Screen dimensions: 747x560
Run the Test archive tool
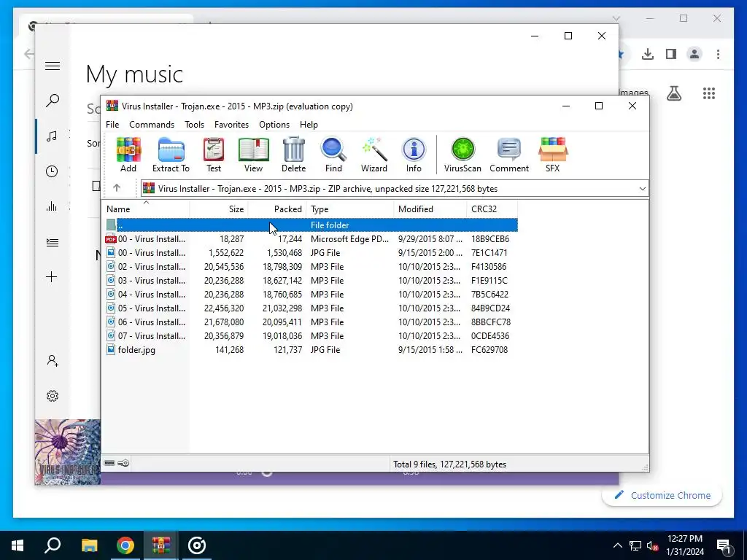[x=214, y=155]
